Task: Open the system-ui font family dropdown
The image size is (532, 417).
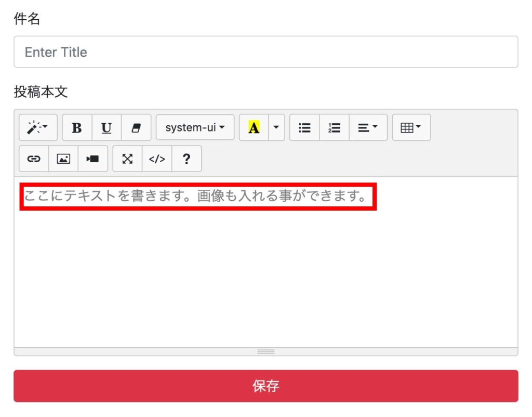Action: click(x=195, y=127)
